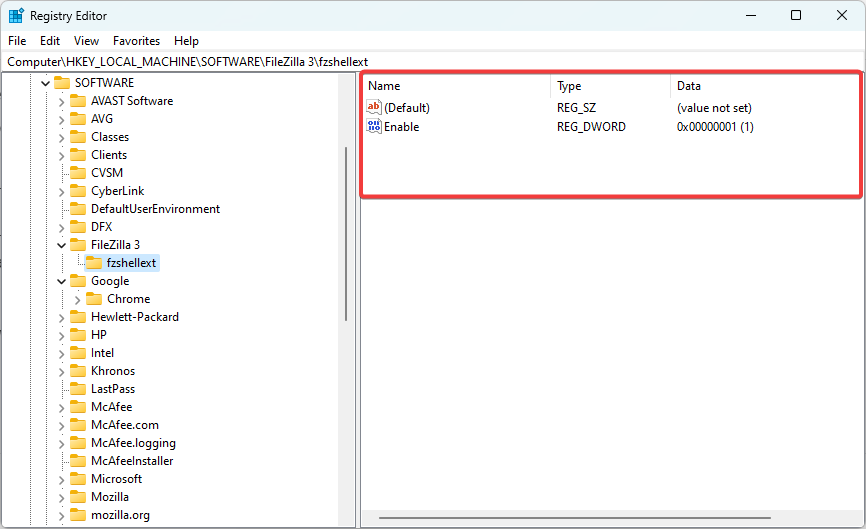Viewport: 866px width, 529px height.
Task: Click the LastPass folder icon
Action: click(x=78, y=389)
